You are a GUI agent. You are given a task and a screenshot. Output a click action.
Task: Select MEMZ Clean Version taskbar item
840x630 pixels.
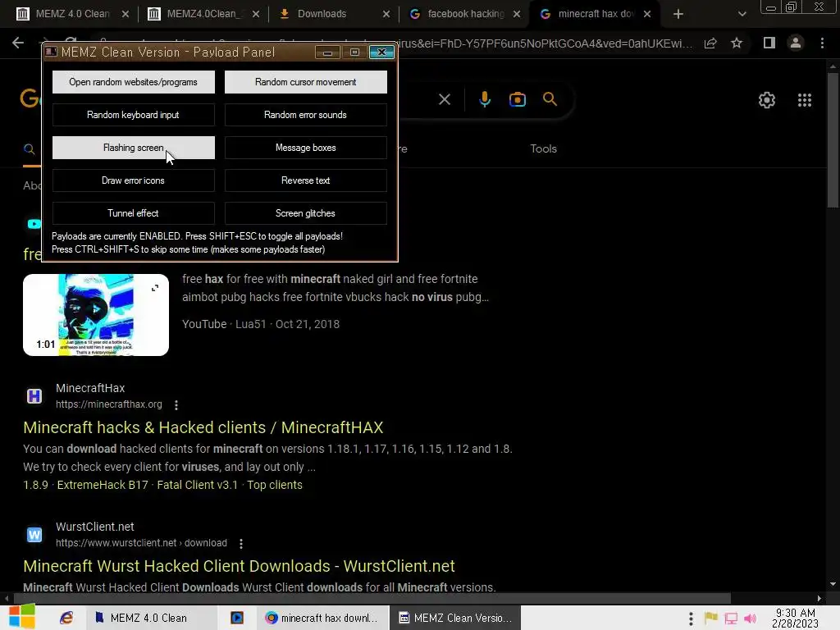tap(455, 618)
